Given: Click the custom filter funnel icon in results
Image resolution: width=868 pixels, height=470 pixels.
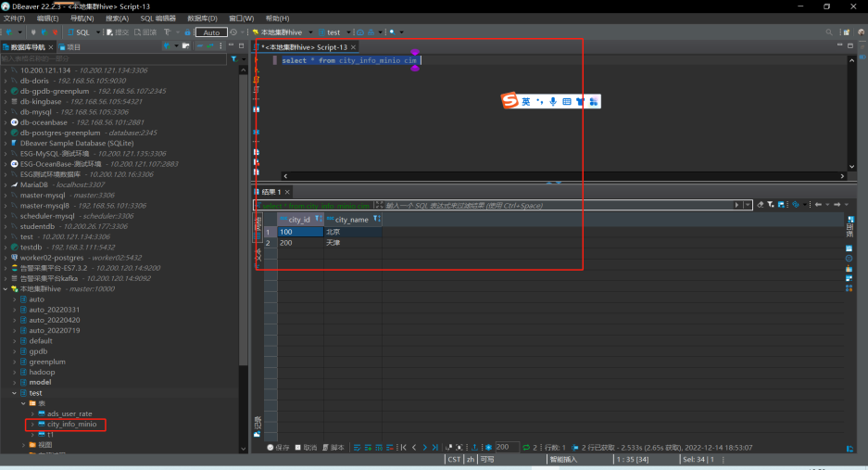Looking at the screenshot, I should (771, 205).
